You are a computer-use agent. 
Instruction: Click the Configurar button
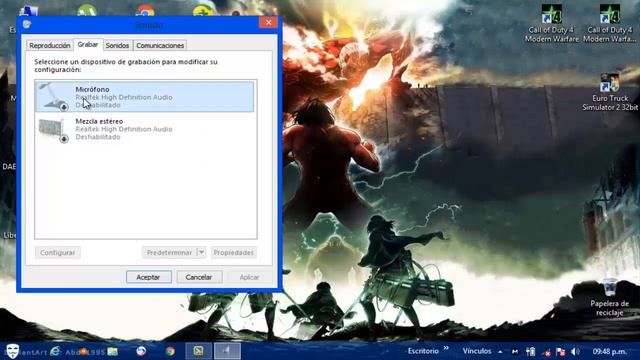tap(58, 252)
